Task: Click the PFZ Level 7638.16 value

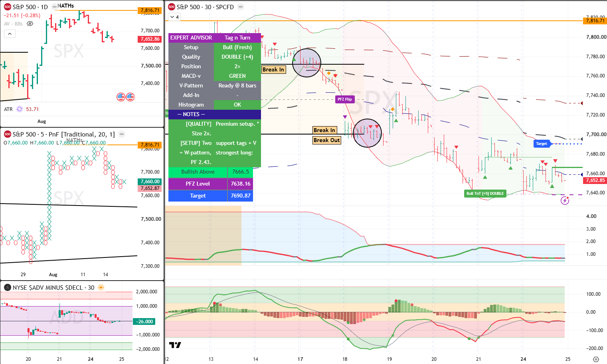Action: click(x=240, y=184)
